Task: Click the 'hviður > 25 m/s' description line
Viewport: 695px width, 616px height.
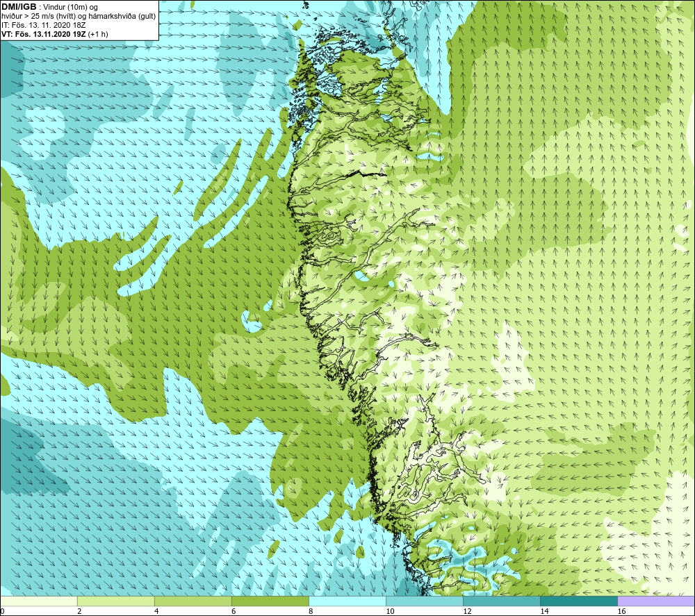Action: pos(79,17)
